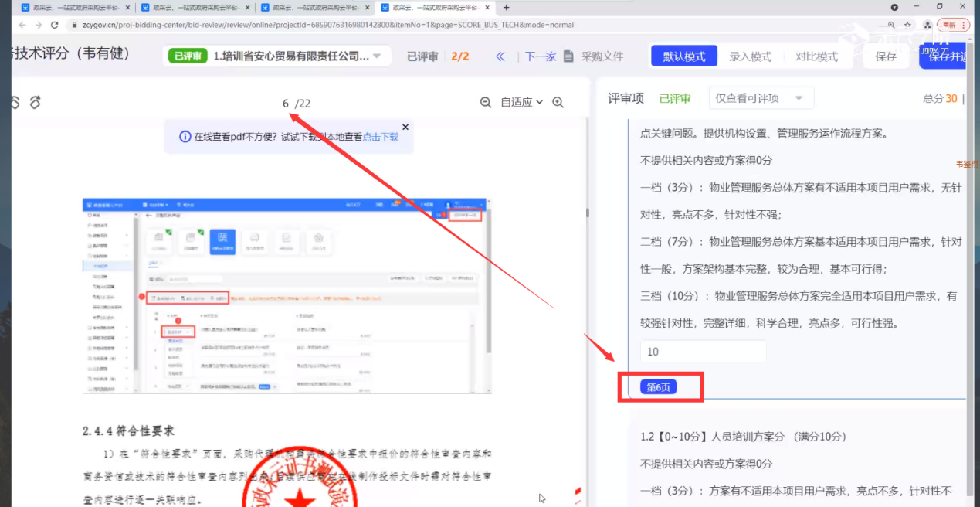The height and width of the screenshot is (507, 980).
Task: Switch to 默认模式 display mode
Action: 683,56
